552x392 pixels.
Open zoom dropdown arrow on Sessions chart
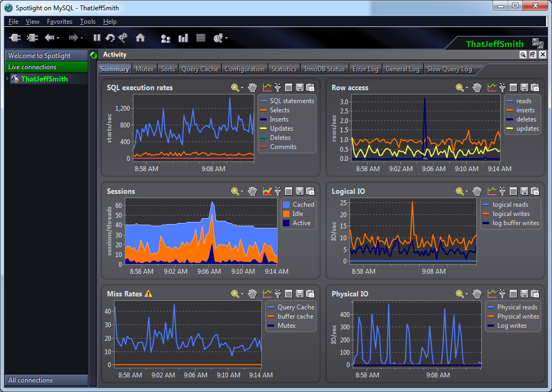coord(242,192)
